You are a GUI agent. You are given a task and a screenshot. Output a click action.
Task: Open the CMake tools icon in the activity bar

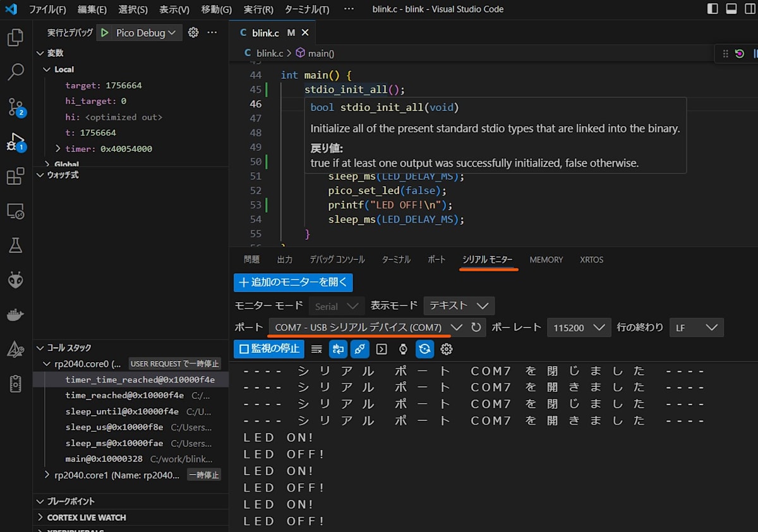coord(15,349)
